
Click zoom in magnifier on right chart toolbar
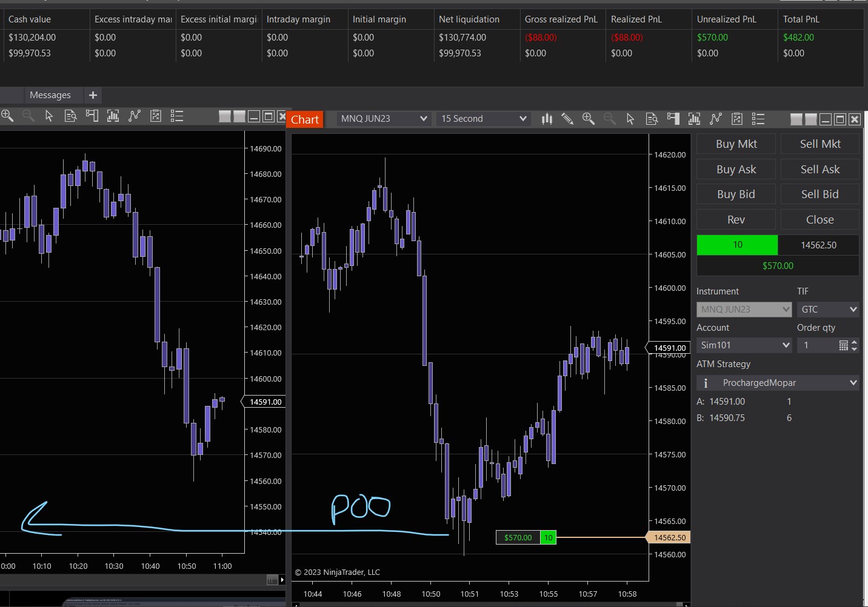point(588,119)
